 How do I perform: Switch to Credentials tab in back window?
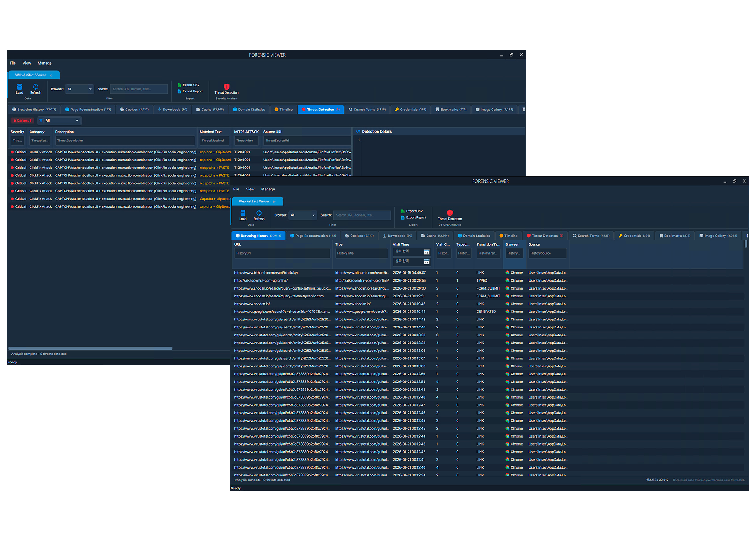click(410, 110)
